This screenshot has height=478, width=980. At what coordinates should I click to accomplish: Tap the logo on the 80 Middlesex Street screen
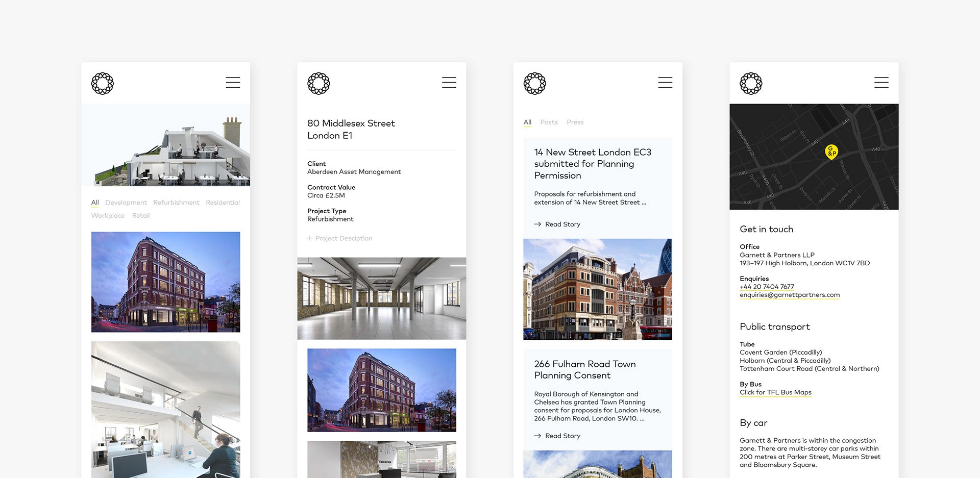318,83
